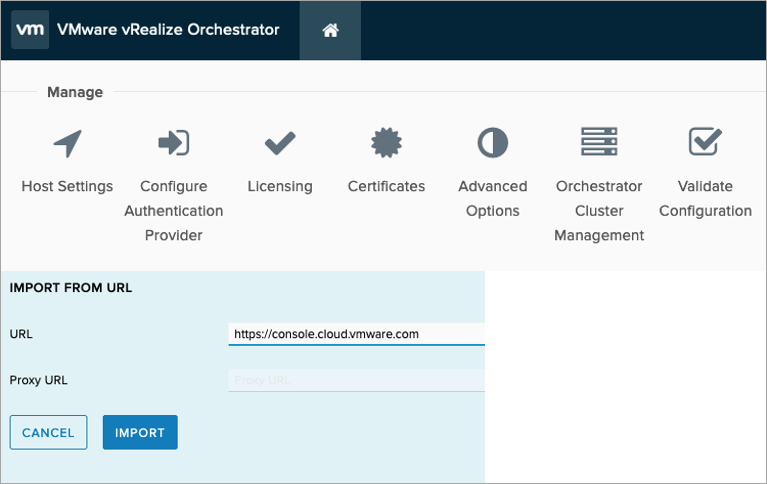The width and height of the screenshot is (767, 484).
Task: Click the Advanced Options label
Action: tap(493, 198)
